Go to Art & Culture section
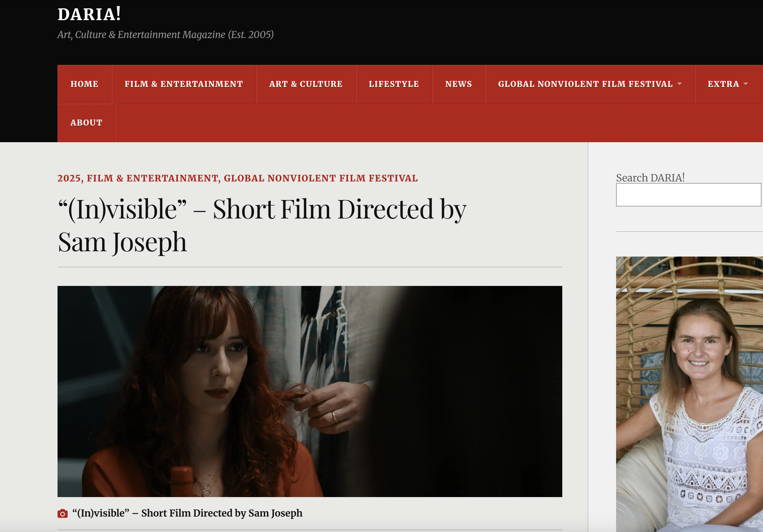This screenshot has height=532, width=763. (306, 84)
